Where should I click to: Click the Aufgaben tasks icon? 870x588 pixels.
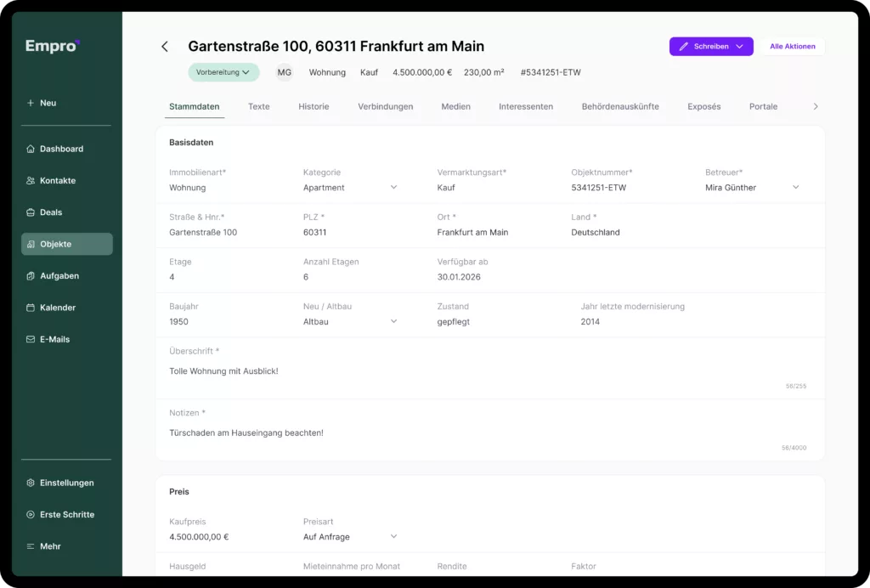pyautogui.click(x=31, y=276)
